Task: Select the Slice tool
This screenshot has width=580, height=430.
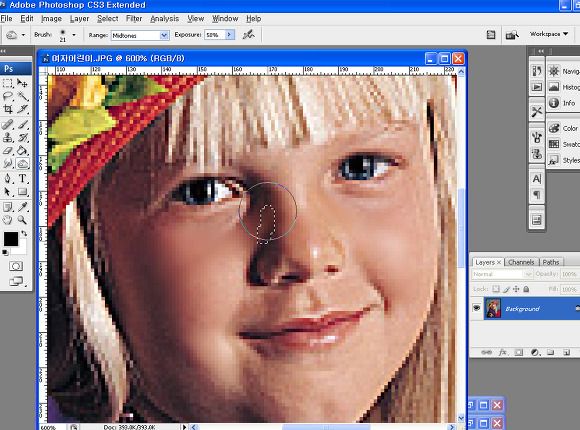Action: coord(22,109)
